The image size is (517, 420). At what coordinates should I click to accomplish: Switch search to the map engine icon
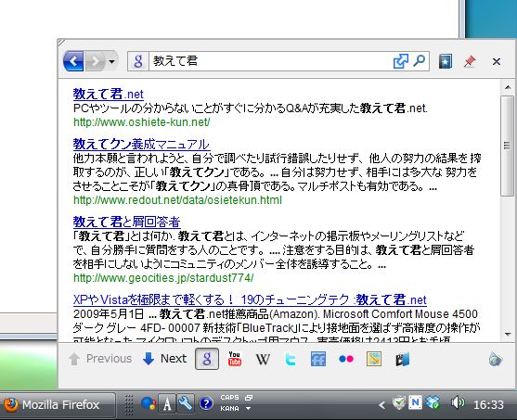(x=374, y=359)
